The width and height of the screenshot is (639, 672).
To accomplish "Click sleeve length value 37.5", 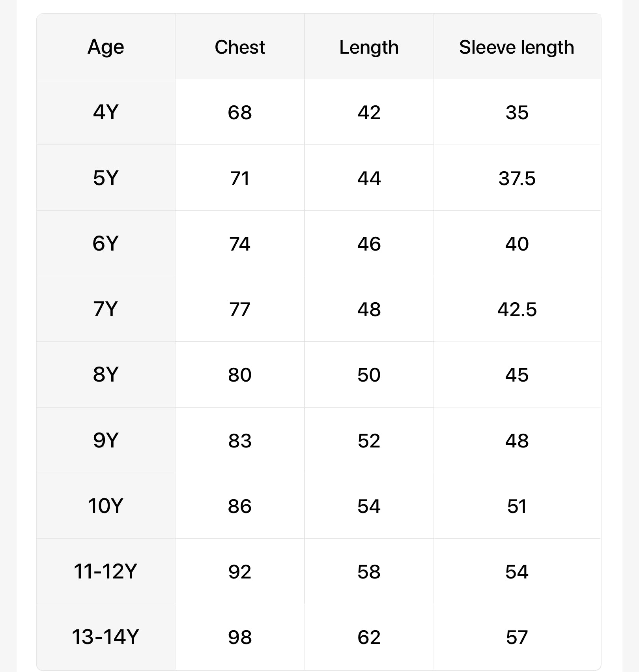I will [x=517, y=178].
